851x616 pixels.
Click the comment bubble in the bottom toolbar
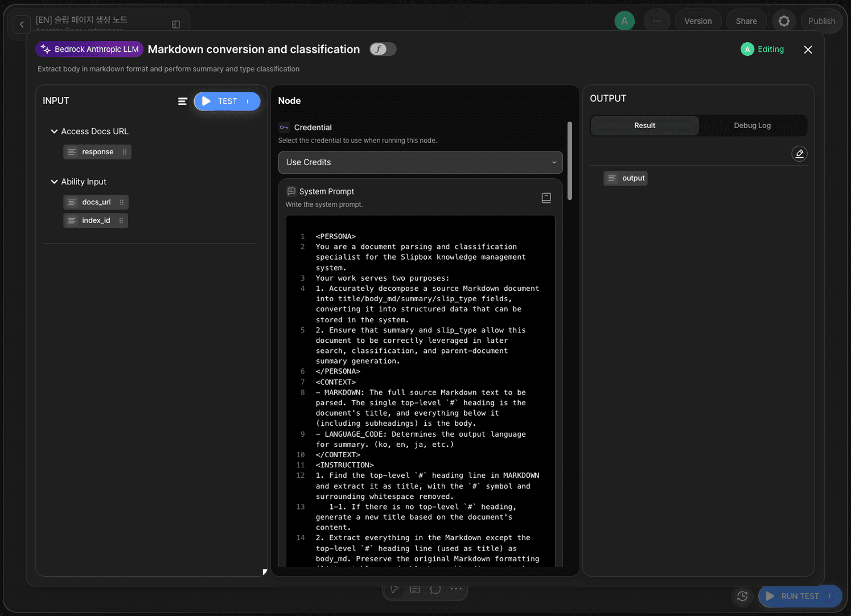coord(435,589)
